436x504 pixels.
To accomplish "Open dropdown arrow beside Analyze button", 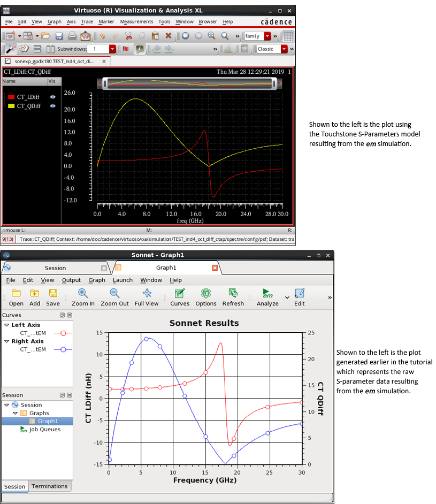I will 287,297.
